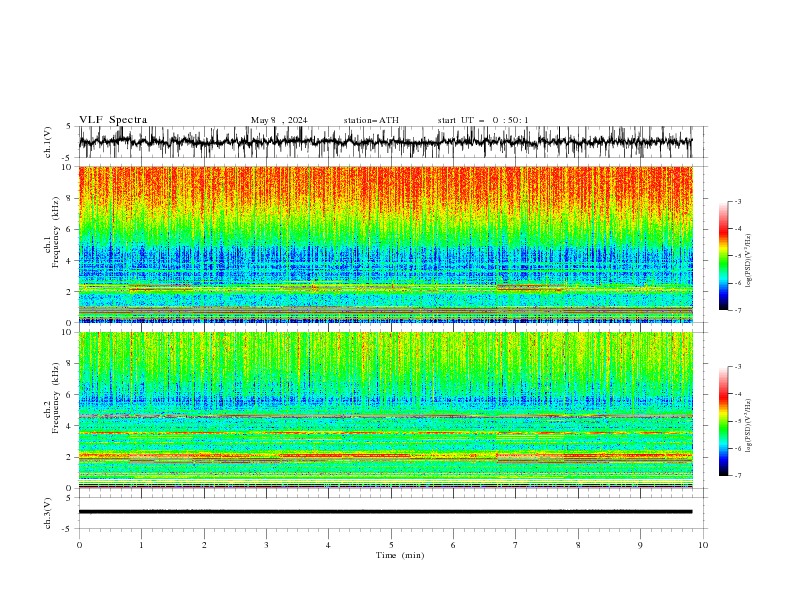Click the time axis tick label "9"
This screenshot has width=792, height=612.
tap(640, 545)
